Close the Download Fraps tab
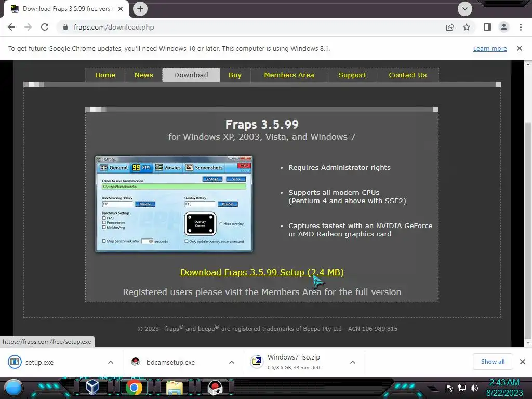 (121, 9)
